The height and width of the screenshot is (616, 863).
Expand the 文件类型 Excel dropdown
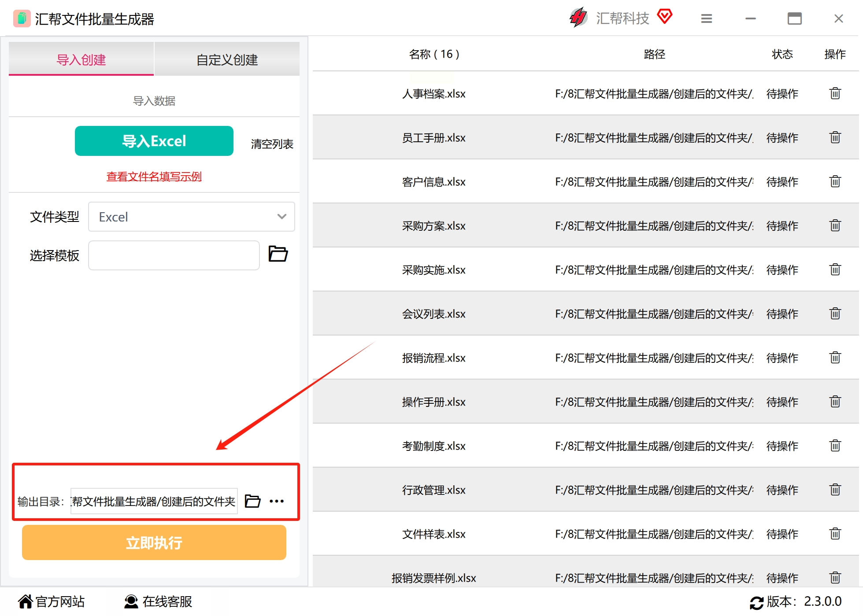coord(192,217)
